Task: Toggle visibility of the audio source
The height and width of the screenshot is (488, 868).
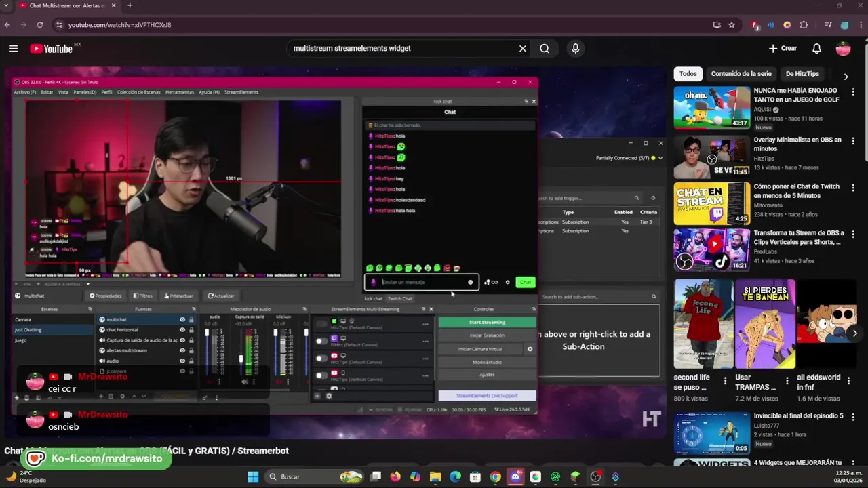Action: [182, 361]
